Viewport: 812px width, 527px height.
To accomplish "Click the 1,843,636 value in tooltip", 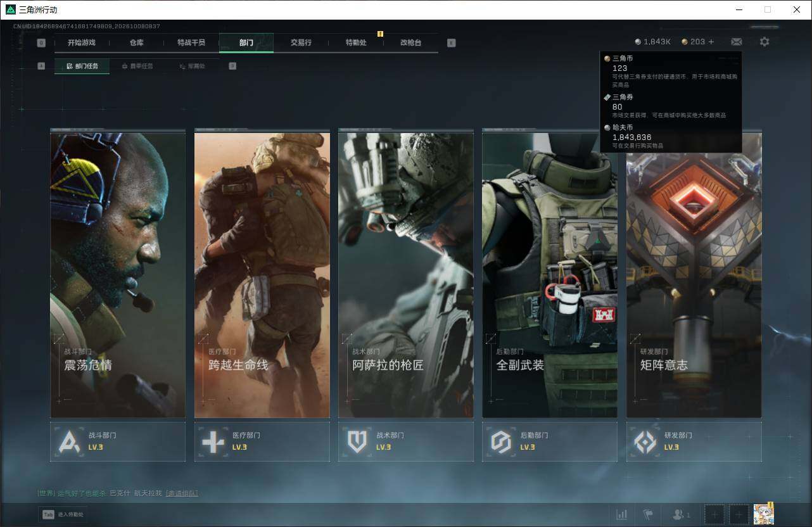I will click(x=631, y=137).
